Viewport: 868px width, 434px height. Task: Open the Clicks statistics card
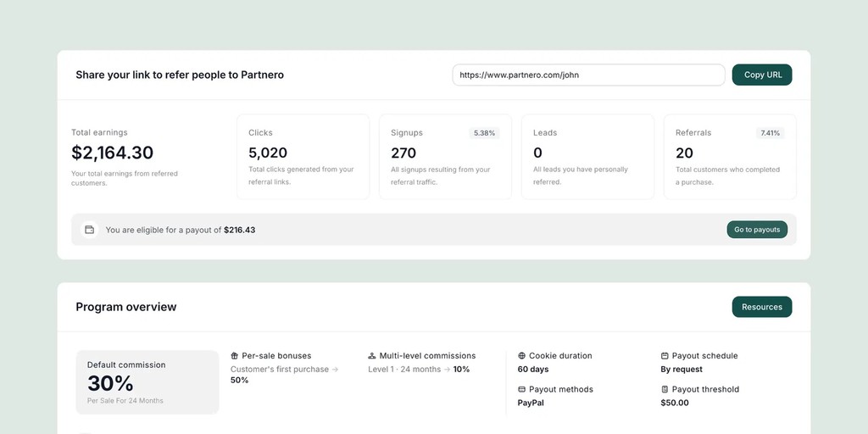point(303,157)
